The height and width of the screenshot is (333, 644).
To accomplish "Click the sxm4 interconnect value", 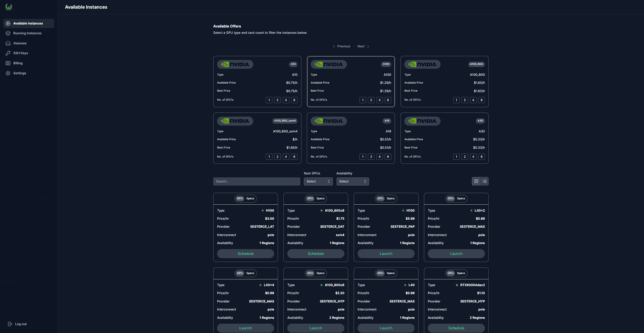I will 340,235.
